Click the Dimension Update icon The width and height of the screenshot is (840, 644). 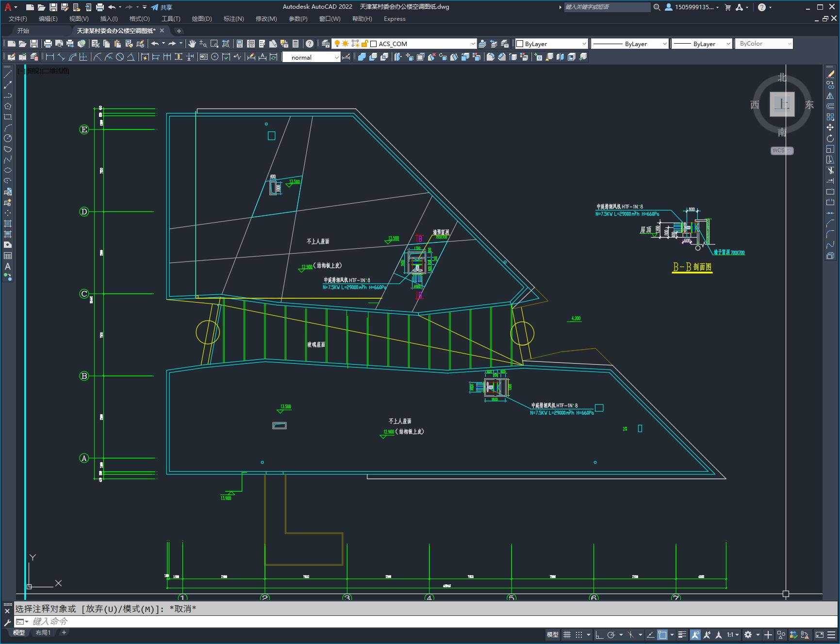click(274, 57)
